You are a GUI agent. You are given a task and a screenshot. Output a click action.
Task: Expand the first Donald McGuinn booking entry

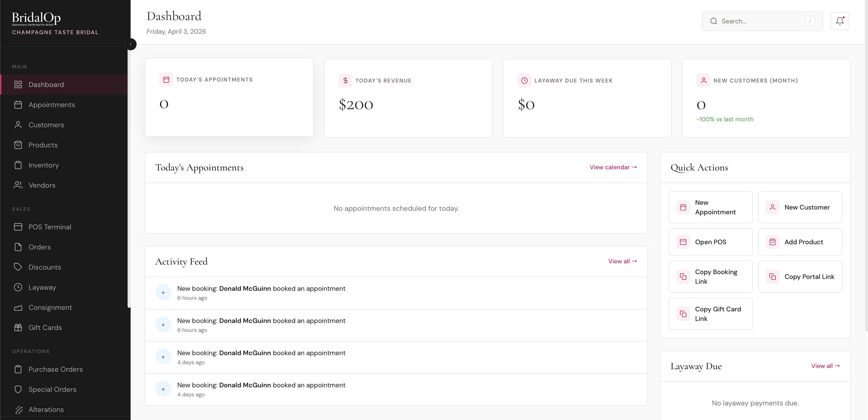click(x=163, y=292)
